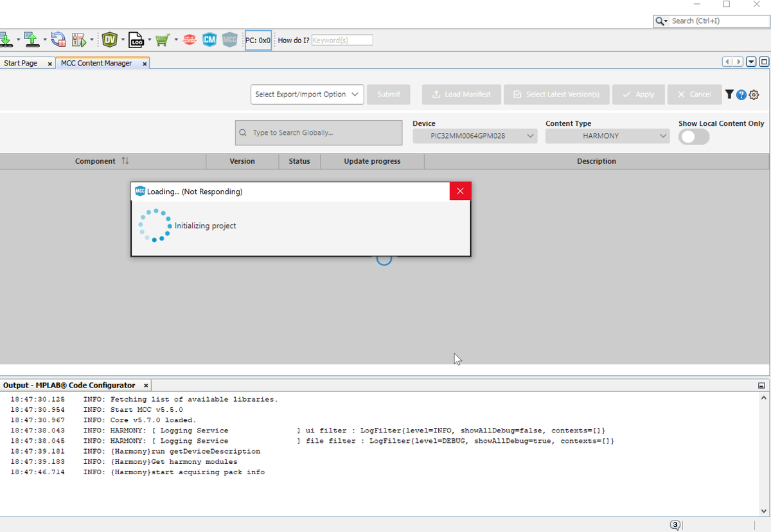
Task: Click the Search magnifier icon at top right
Action: click(660, 21)
